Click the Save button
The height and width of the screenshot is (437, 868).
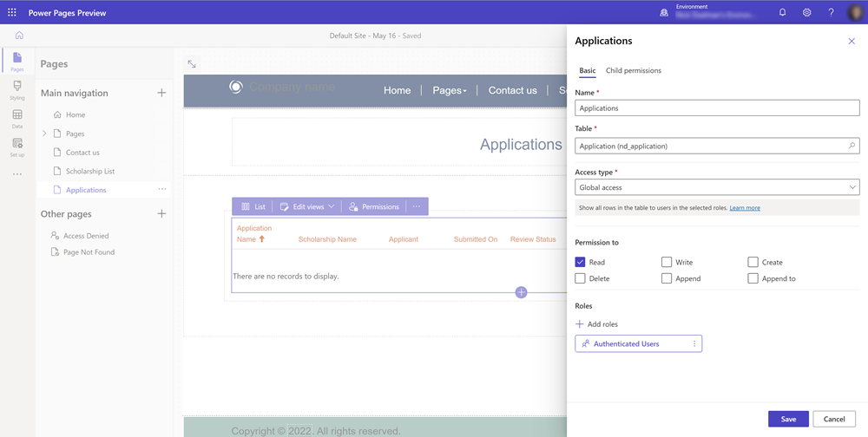[787, 419]
